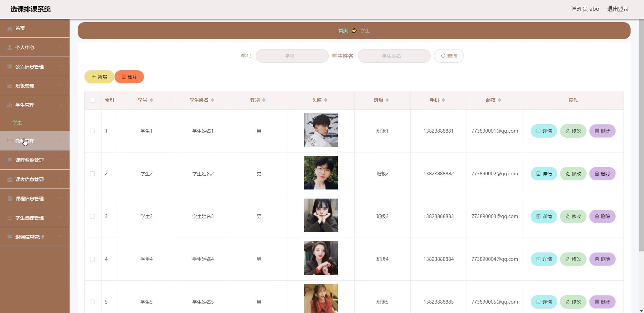
Task: Click the 查询 search button
Action: [449, 56]
